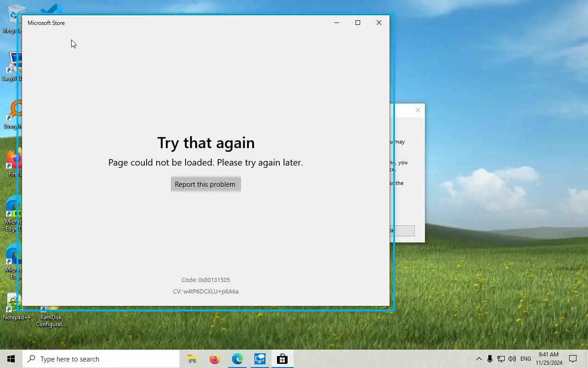Viewport: 588px width, 368px height.
Task: Close the dialog behind the Store window
Action: tap(418, 110)
